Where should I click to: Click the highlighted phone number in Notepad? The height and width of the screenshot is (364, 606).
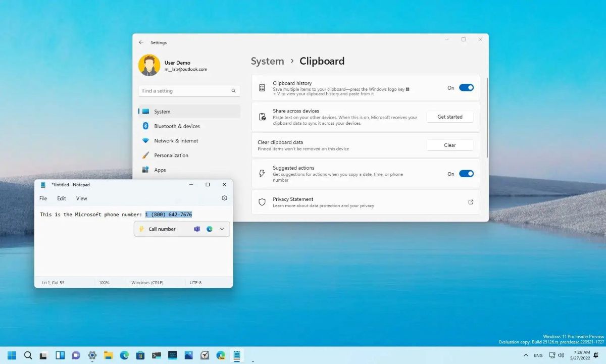click(x=169, y=215)
